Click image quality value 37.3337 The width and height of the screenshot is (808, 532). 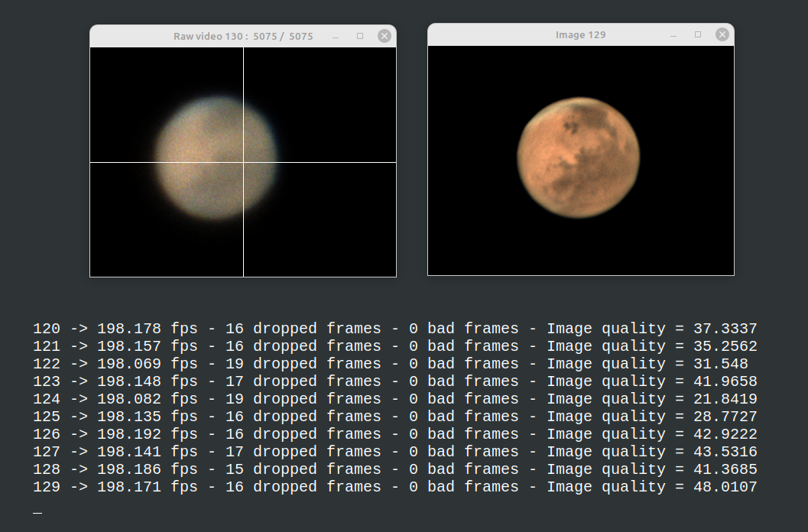725,329
